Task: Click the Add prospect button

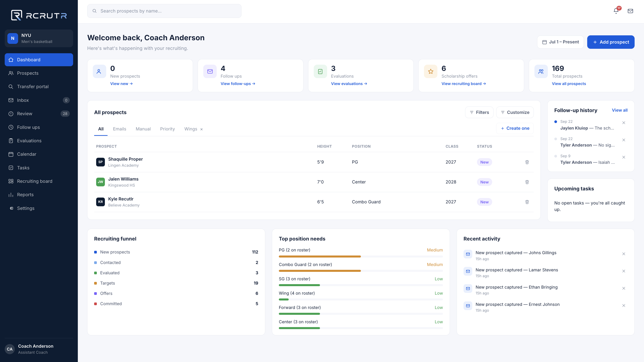Action: (x=611, y=42)
